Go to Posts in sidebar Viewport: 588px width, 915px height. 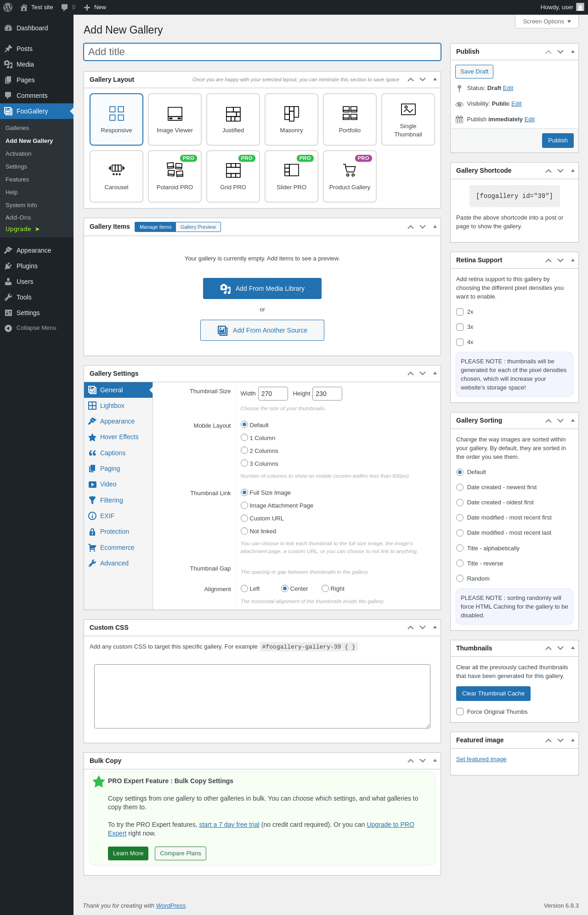37,49
